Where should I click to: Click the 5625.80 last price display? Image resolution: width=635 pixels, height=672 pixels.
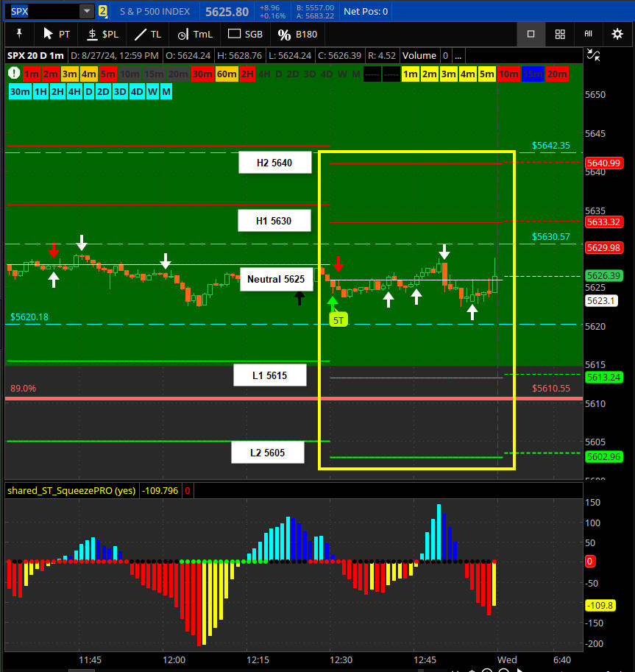click(x=227, y=12)
